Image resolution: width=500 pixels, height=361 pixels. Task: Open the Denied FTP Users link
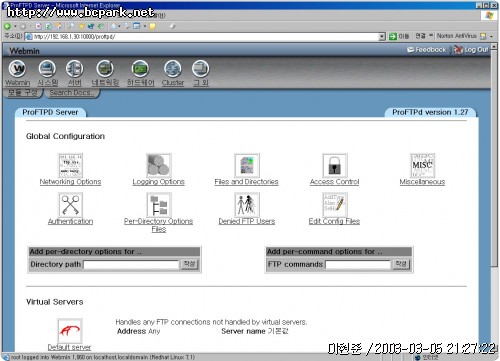click(247, 221)
